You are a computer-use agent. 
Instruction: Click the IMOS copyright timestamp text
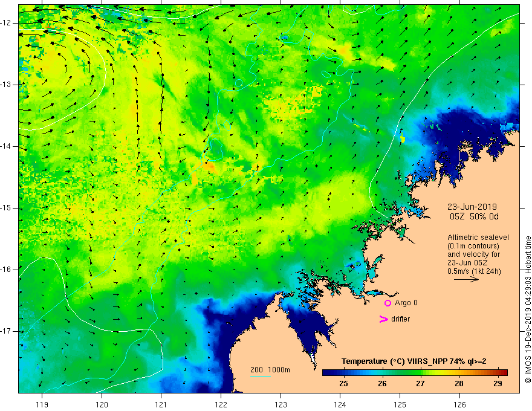coord(528,309)
